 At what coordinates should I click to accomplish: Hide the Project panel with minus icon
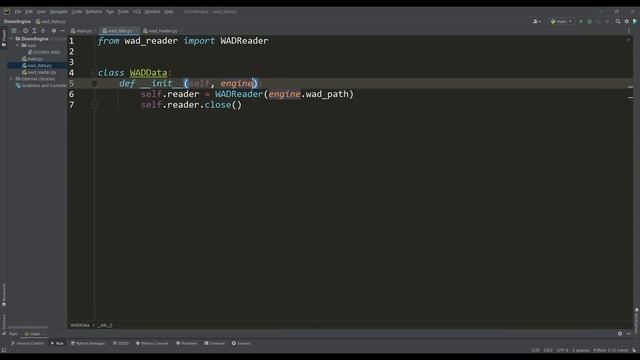62,31
